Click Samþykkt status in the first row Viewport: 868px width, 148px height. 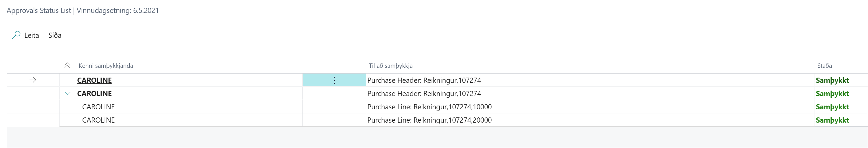(832, 80)
